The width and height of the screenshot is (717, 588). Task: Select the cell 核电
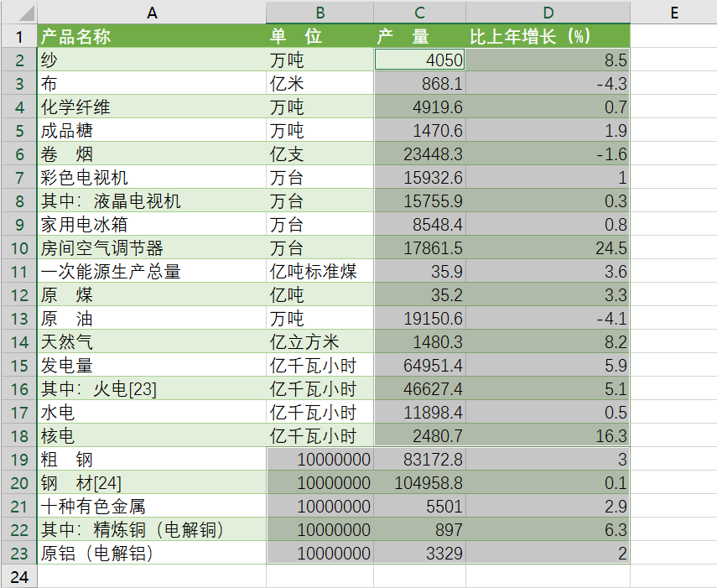(x=152, y=435)
